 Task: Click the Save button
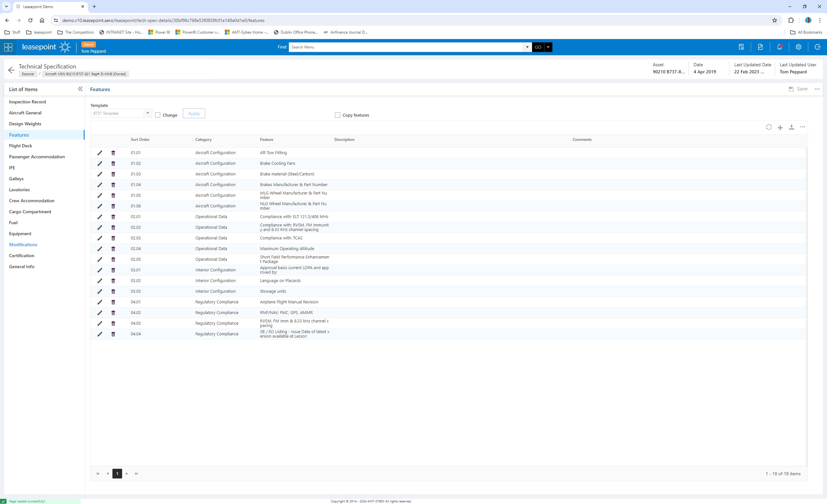798,89
